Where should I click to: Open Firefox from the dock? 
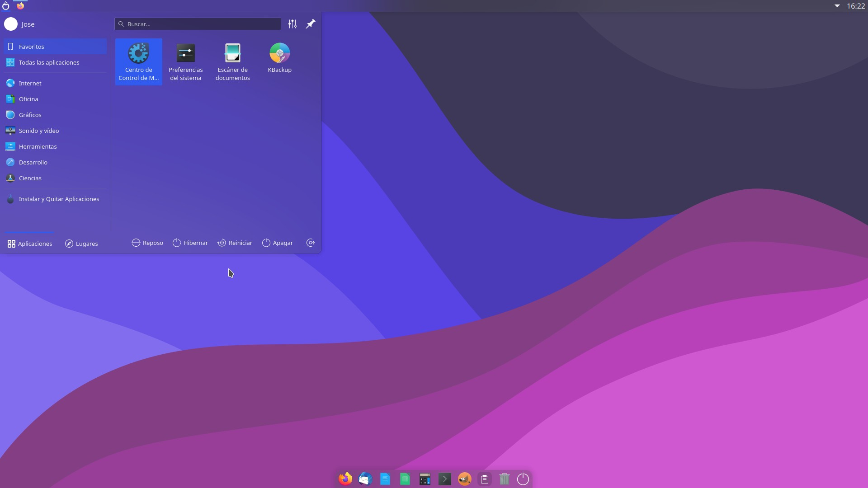click(x=345, y=479)
